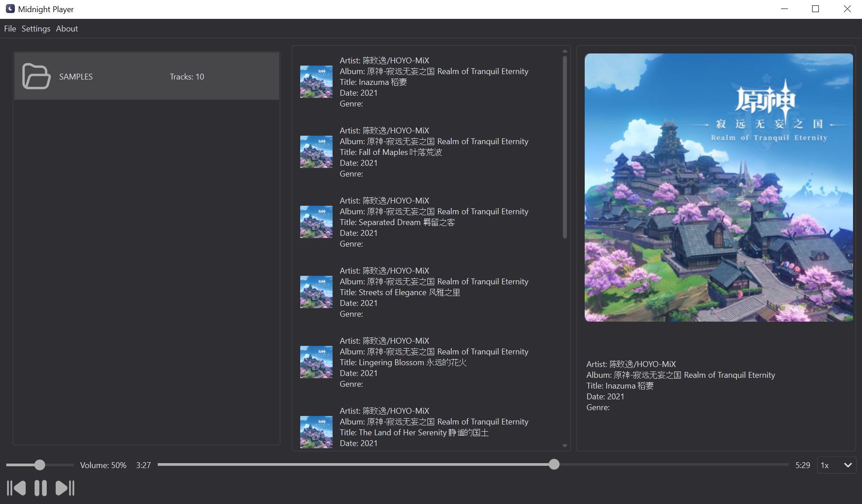Screen dimensions: 862x504
Task: Select the SAMPLES playlist row
Action: (147, 76)
